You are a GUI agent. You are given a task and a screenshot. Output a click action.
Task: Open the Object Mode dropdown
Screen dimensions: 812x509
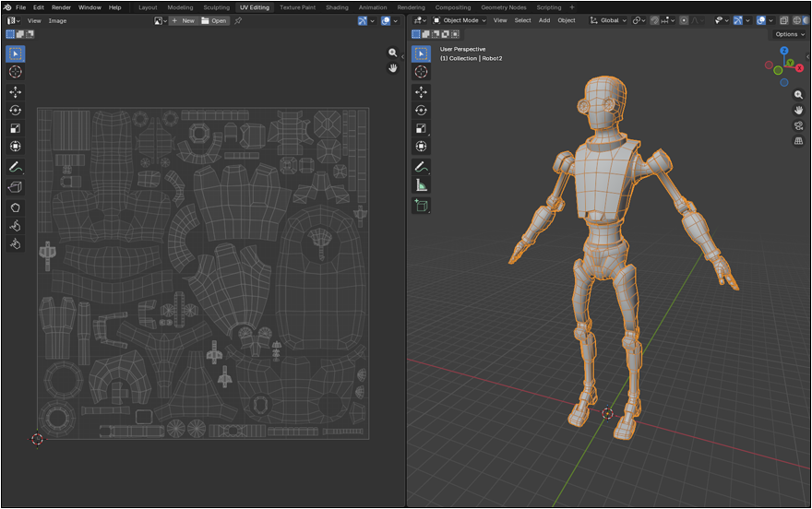pos(459,20)
